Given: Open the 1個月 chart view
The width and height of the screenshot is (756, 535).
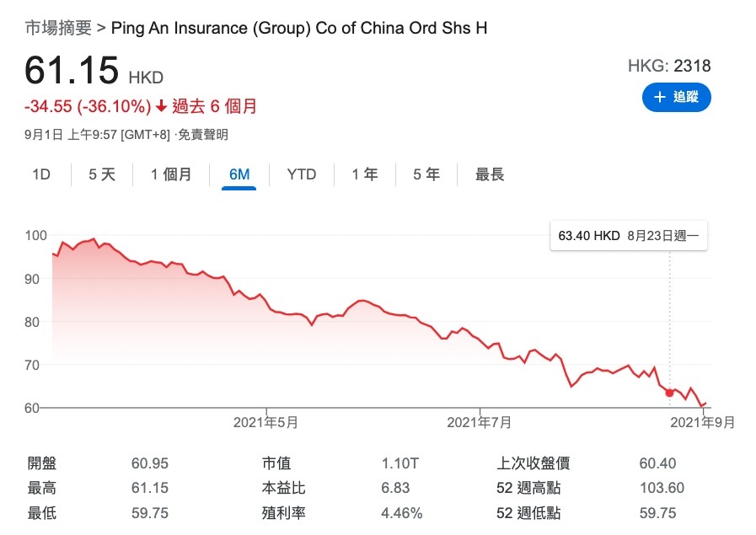Looking at the screenshot, I should (x=171, y=174).
